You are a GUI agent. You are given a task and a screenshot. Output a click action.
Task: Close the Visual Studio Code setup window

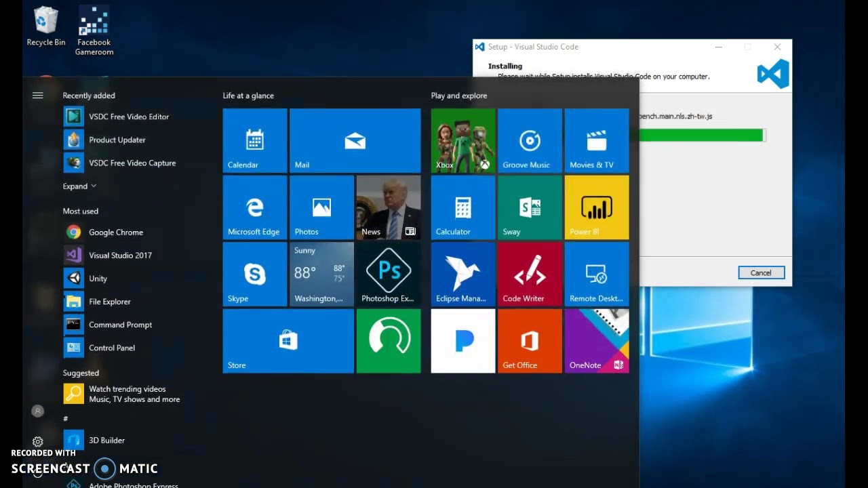click(777, 47)
